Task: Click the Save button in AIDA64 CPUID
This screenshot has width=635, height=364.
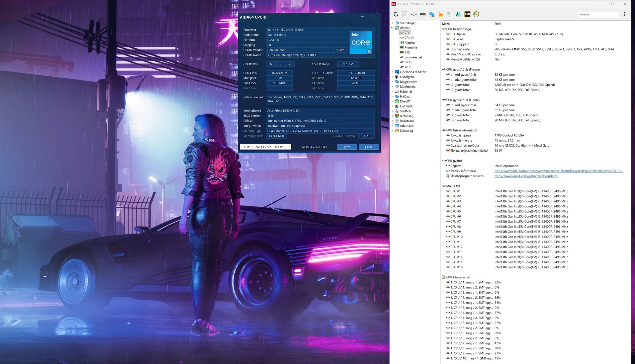Action: 347,147
